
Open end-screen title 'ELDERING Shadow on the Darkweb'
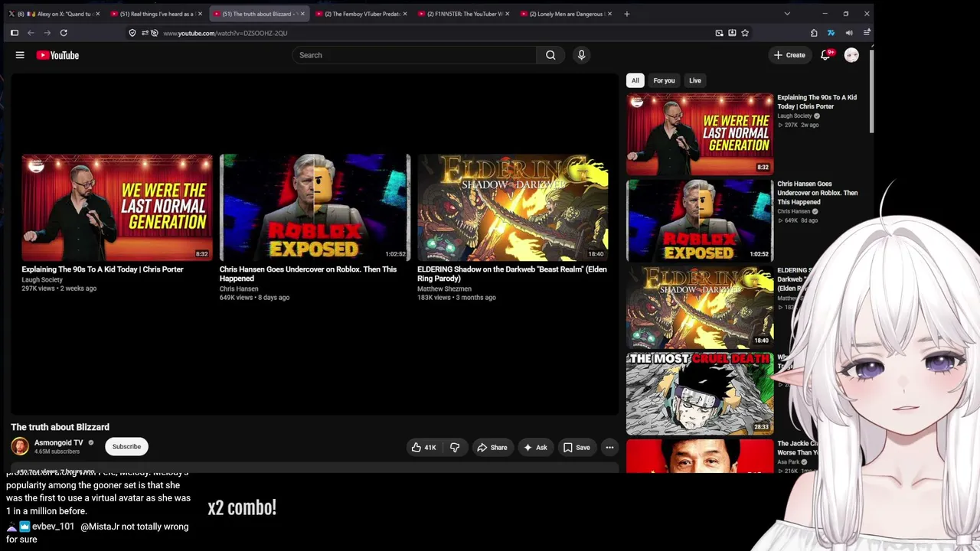(x=511, y=274)
